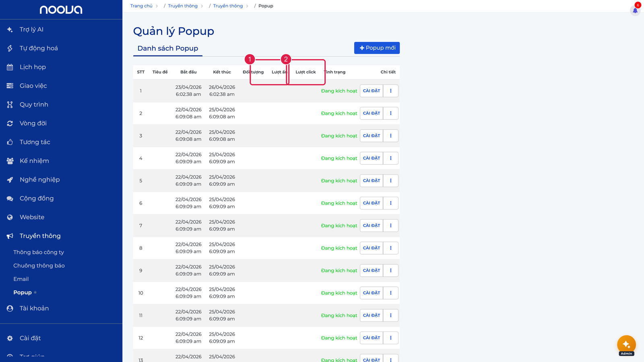Viewport: 644px width, 362px height.
Task: Open more options for popup row 3
Action: pos(391,136)
